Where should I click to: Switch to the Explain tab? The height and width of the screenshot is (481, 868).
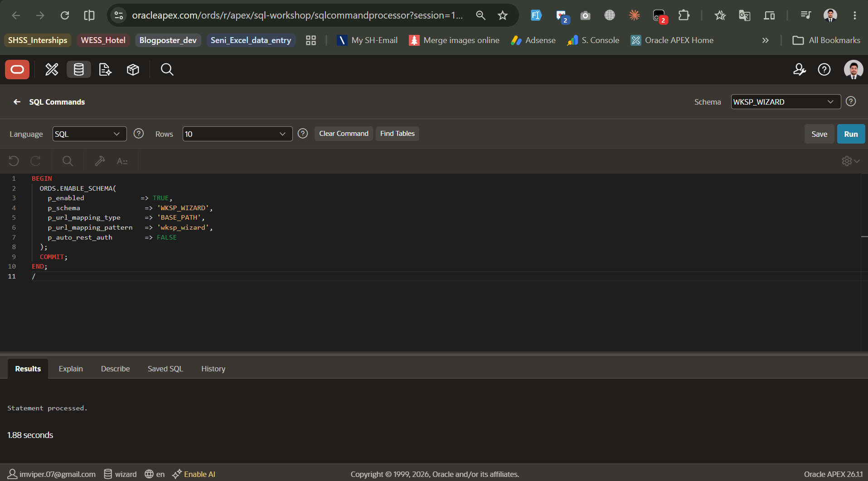pos(71,369)
